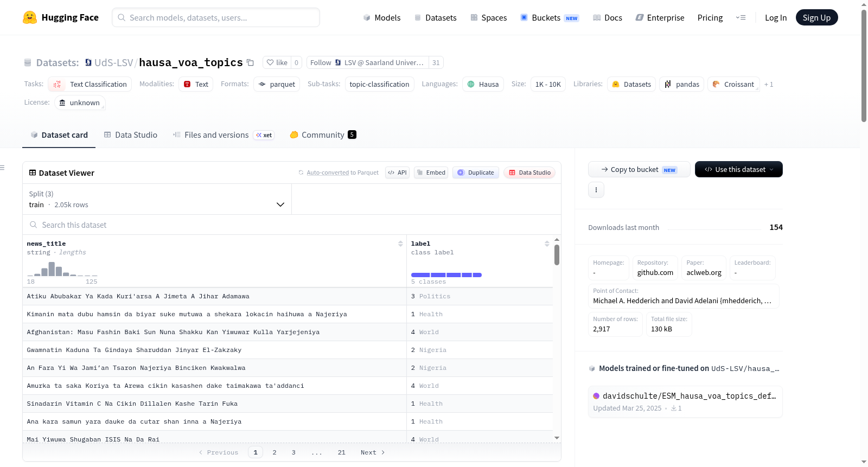Screen dimensions: 868x467
Task: Open the Docs nav item
Action: [608, 17]
